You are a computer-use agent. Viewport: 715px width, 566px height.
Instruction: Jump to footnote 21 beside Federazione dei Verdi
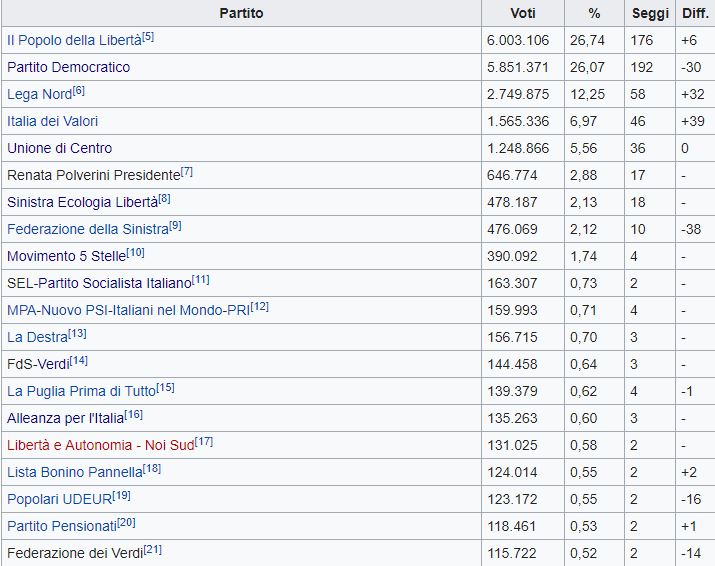153,549
